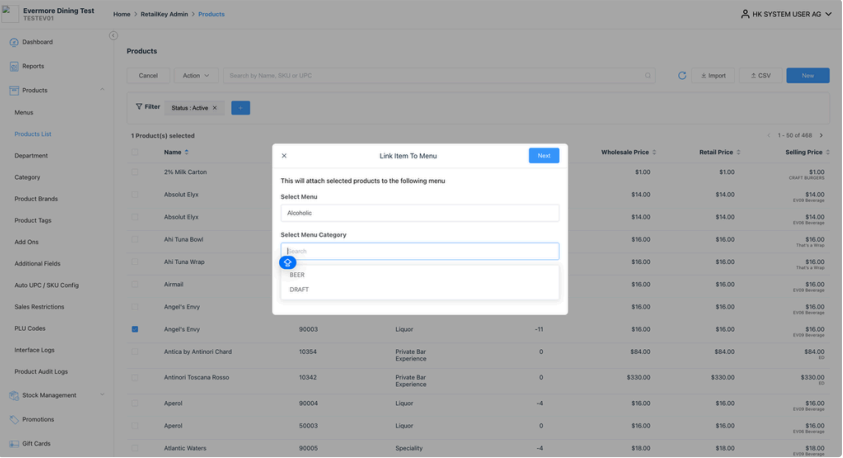Expand the HK SYSTEM USER AG menu
This screenshot has height=458, width=843.
click(786, 14)
